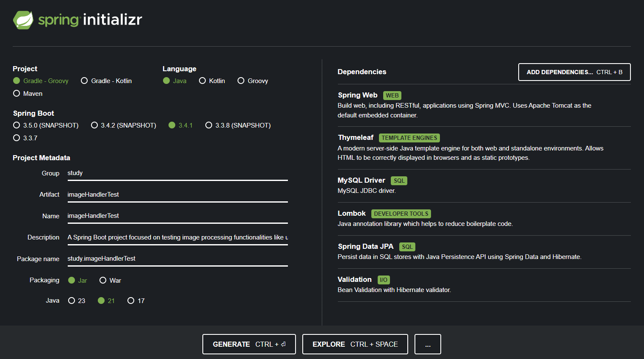Screen dimensions: 644x359
Task: Select Java language option
Action: [x=175, y=81]
